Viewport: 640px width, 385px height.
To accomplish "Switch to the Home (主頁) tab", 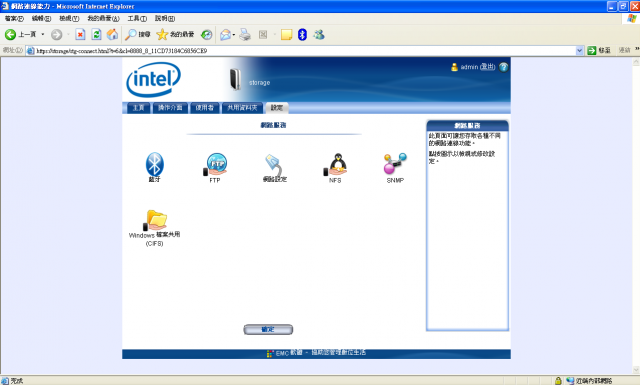I will point(138,108).
